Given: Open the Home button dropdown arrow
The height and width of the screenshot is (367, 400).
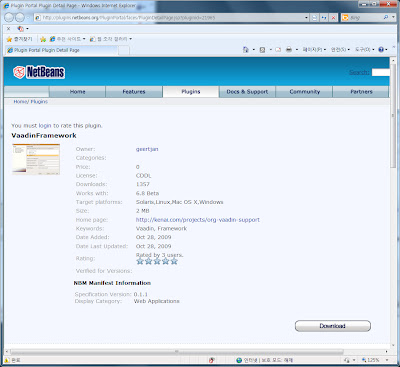Looking at the screenshot, I should 253,50.
